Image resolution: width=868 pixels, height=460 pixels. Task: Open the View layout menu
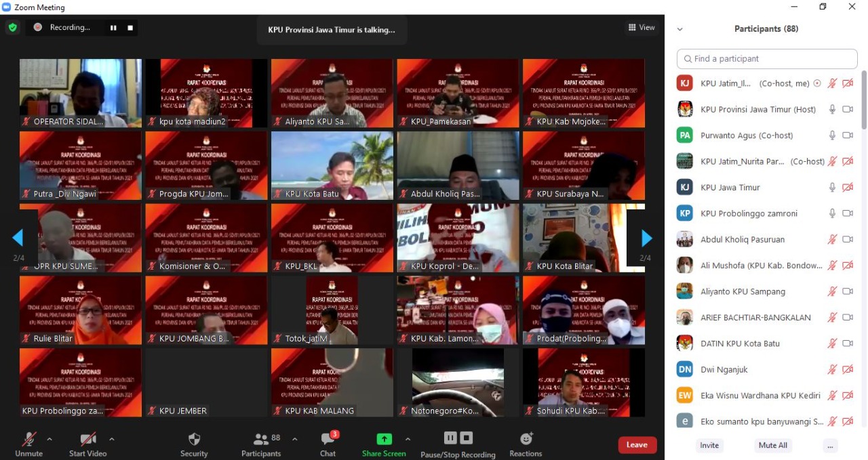642,28
